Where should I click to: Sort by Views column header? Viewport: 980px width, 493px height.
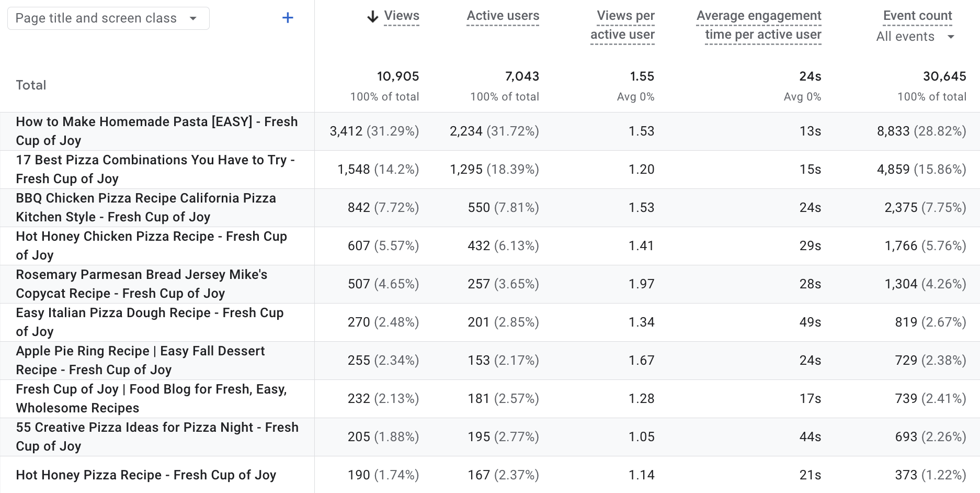[401, 16]
